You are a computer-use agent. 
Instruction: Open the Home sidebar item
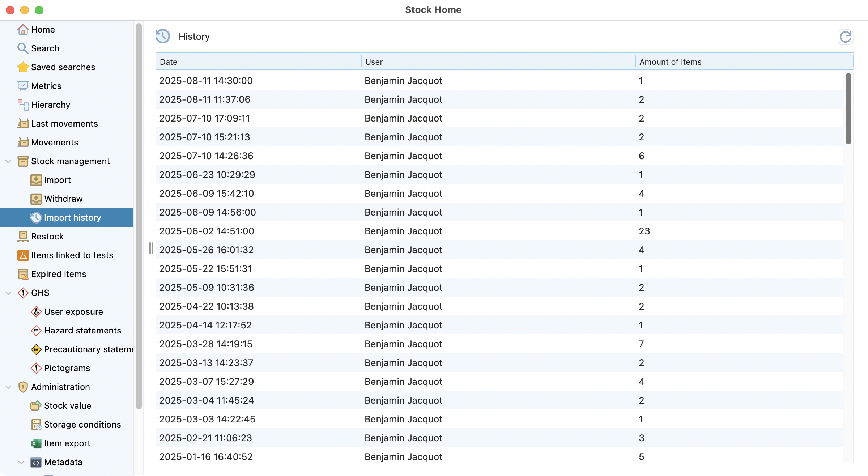click(x=43, y=30)
